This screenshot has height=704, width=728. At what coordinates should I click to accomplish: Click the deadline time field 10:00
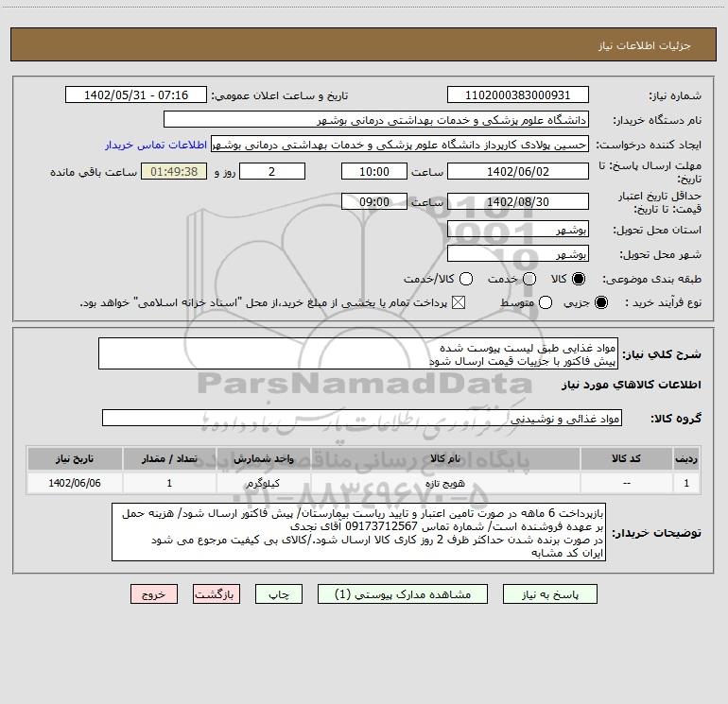pos(374,172)
